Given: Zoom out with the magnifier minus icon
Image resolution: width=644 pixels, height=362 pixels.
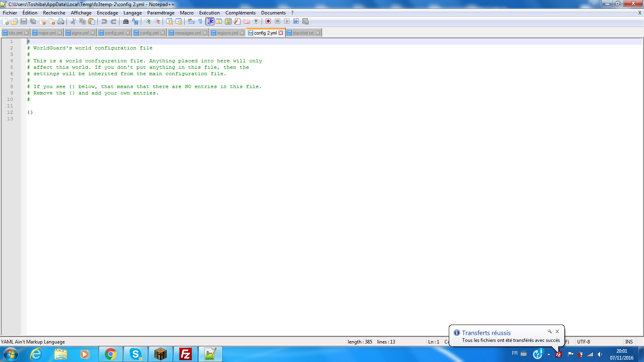Looking at the screenshot, I should pyautogui.click(x=157, y=21).
